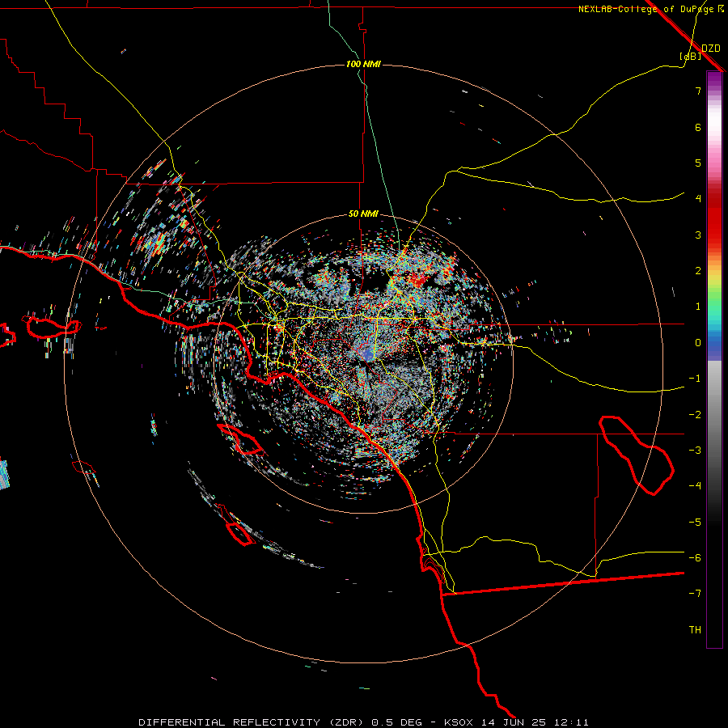This screenshot has height=728, width=728.
Task: Click the -5 value on color scale
Action: pyautogui.click(x=695, y=523)
